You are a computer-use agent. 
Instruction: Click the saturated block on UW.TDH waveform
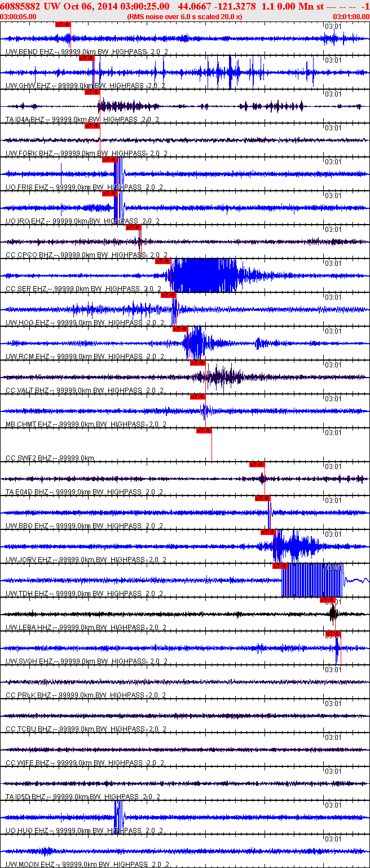313,580
